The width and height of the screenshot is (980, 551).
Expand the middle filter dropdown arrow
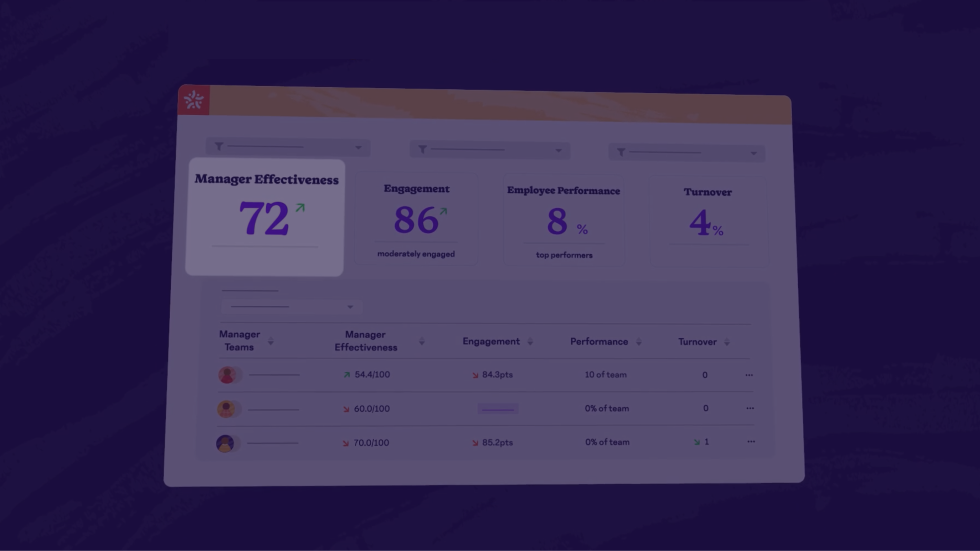pos(558,151)
